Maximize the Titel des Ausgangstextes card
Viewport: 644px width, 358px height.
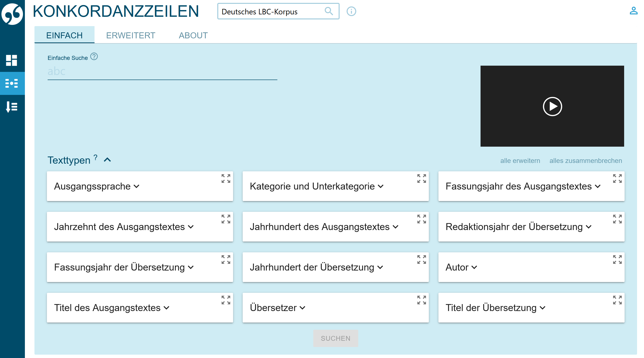pyautogui.click(x=226, y=300)
